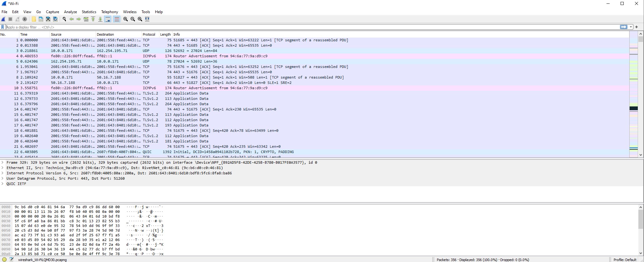Expand the Ethernet II section
Viewport: 644px width, 262px height.
[2, 168]
